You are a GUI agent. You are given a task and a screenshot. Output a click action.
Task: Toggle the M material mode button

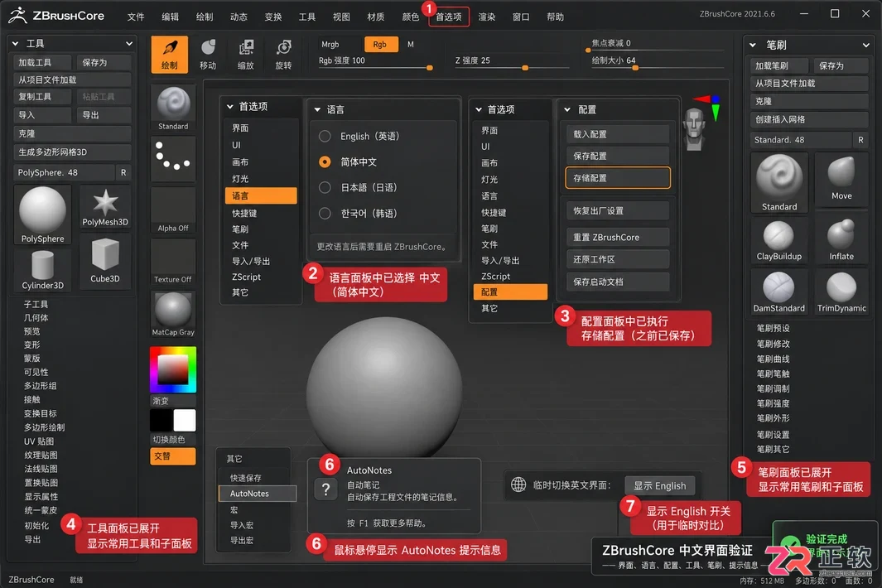[411, 45]
